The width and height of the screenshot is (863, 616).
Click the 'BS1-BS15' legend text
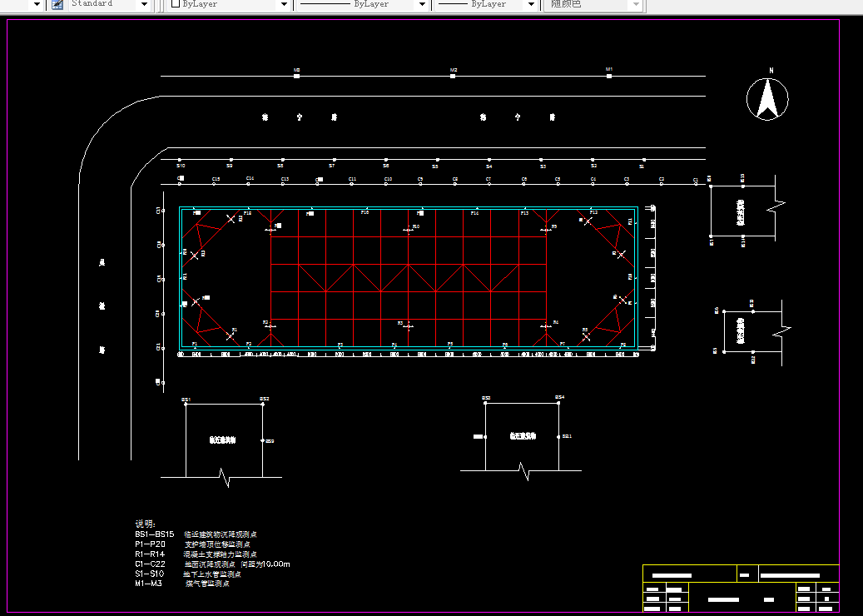(155, 534)
